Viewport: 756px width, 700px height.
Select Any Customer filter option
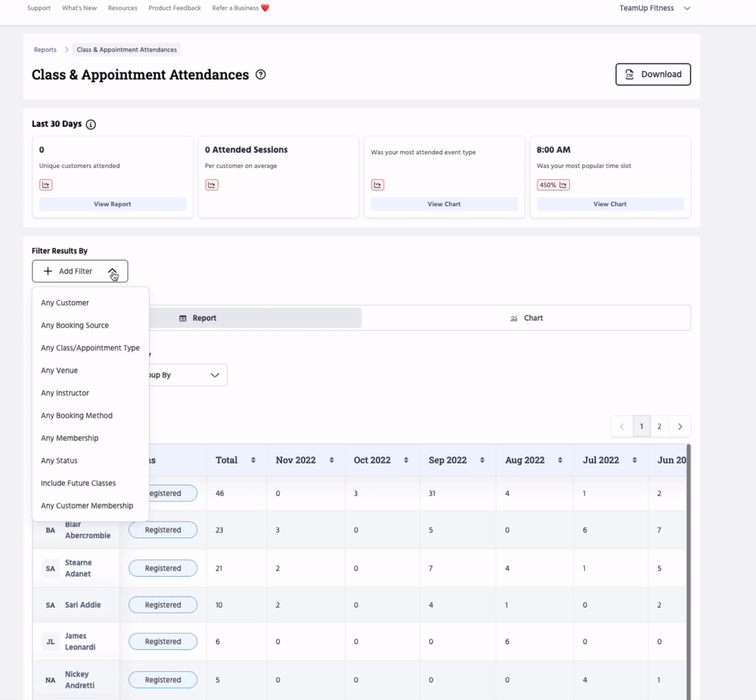click(65, 303)
